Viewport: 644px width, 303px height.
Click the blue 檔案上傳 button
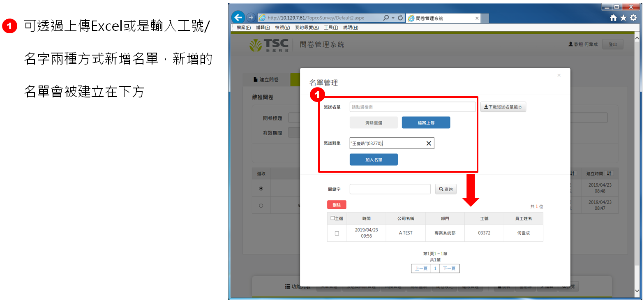[426, 123]
